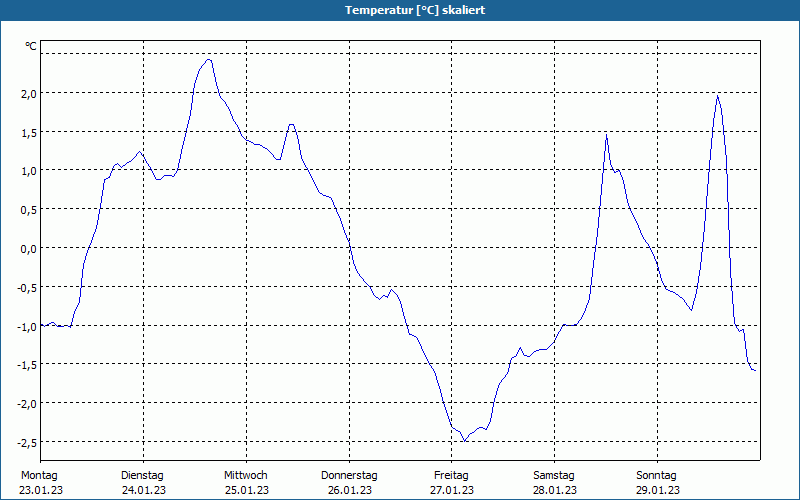Select the Mittwoch 25.01.23 axis label

click(246, 483)
